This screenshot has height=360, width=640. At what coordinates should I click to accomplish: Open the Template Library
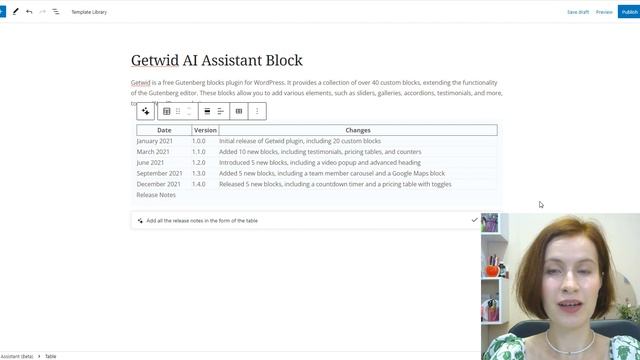[89, 12]
